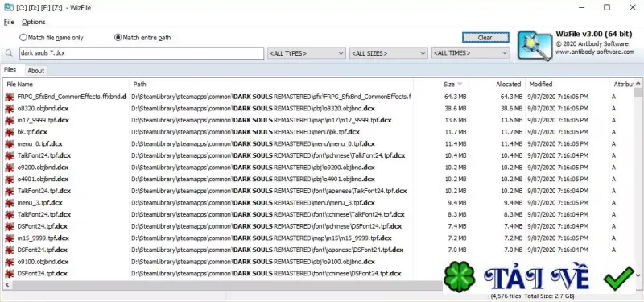
Task: Switch to the Files tab
Action: tap(10, 70)
